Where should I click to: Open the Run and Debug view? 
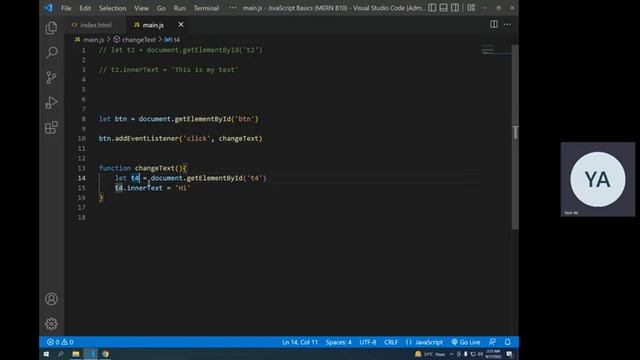coord(51,102)
